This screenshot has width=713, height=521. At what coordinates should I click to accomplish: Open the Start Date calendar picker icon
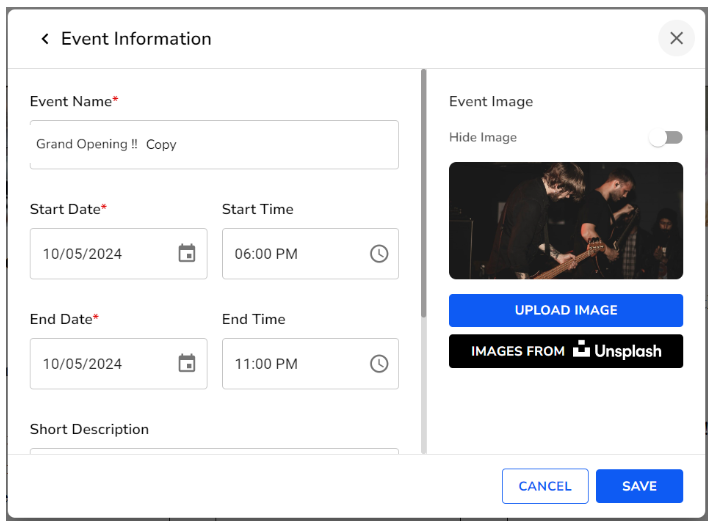tap(187, 253)
